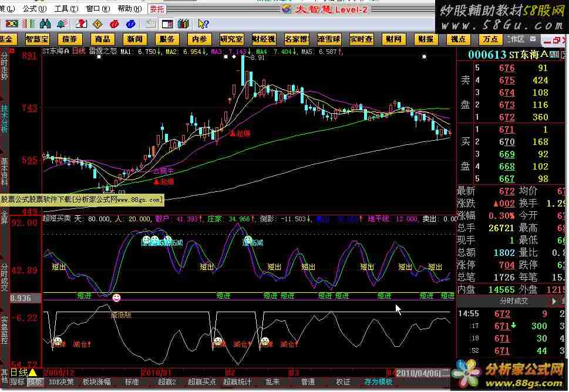Select the 超赢买点 tab

pos(202,382)
